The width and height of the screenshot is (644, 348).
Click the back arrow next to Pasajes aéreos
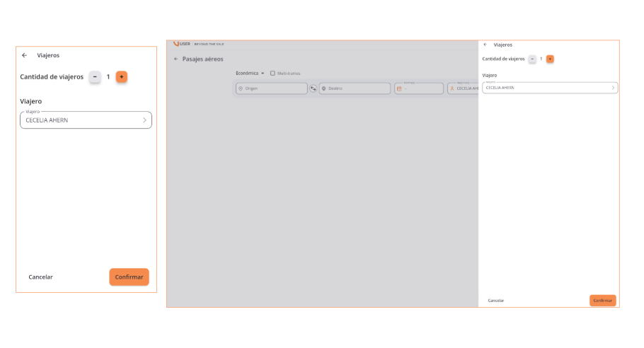click(x=176, y=59)
